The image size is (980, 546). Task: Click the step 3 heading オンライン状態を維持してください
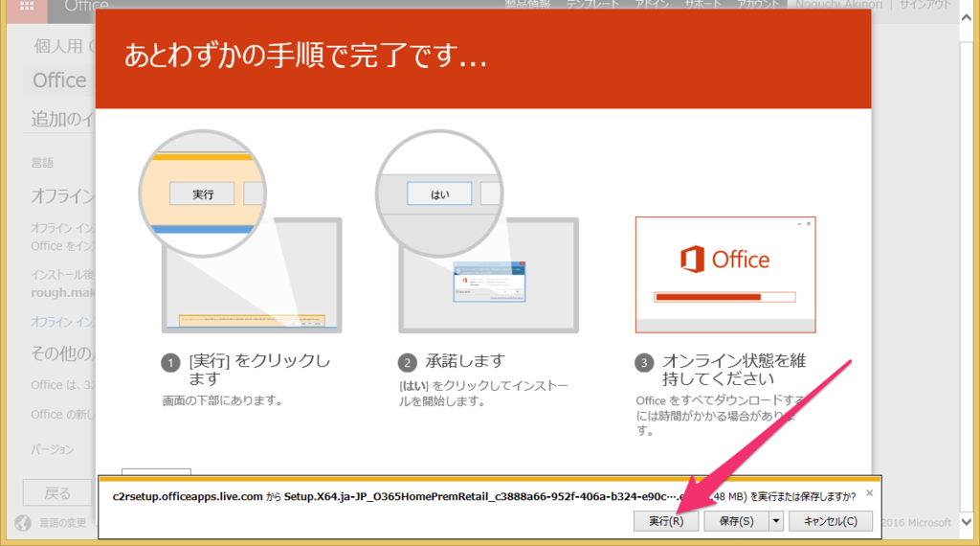(x=734, y=370)
